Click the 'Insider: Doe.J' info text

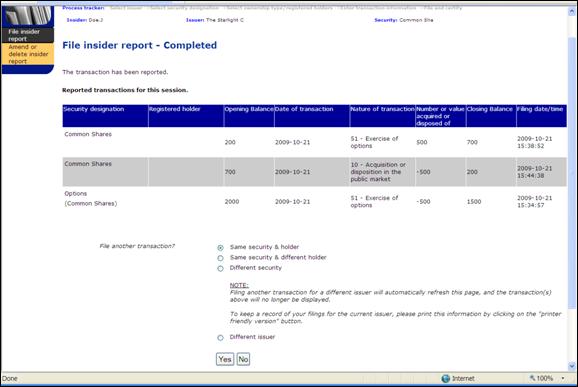tap(85, 20)
